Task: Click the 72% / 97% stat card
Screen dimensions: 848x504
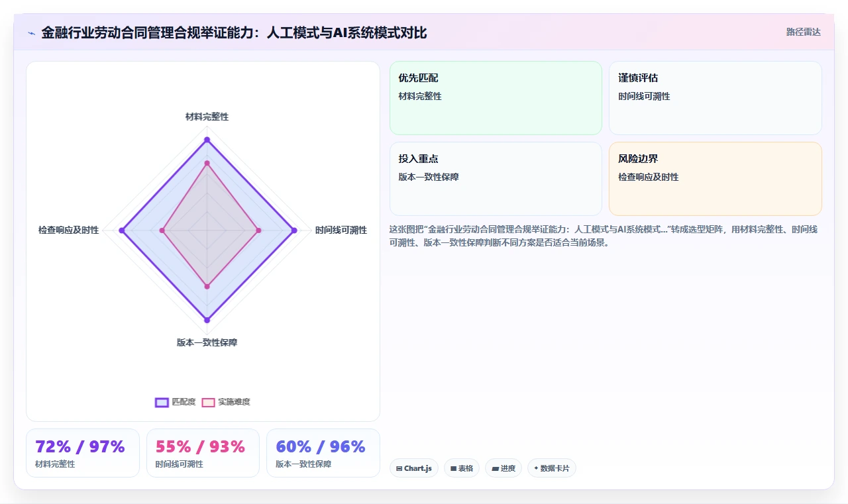Action: point(83,453)
